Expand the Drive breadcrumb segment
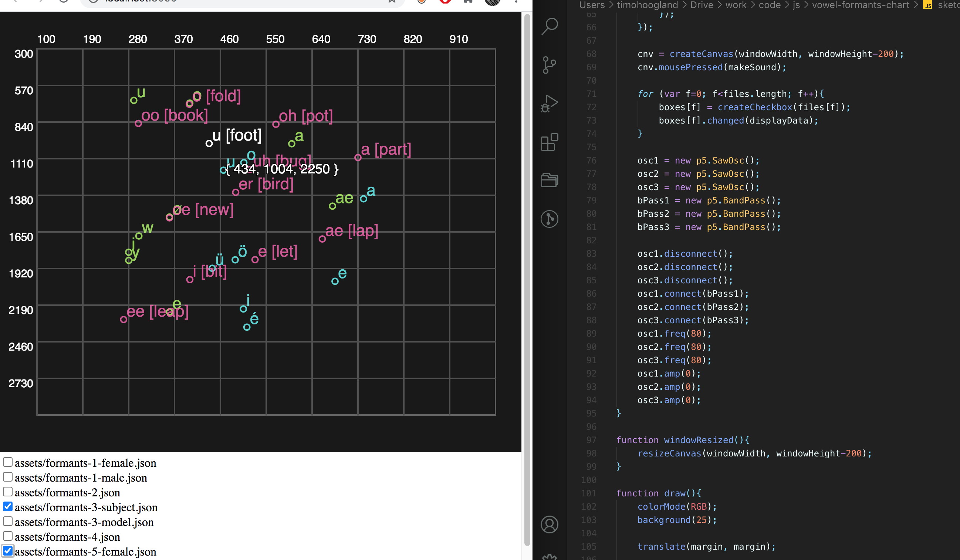 (702, 5)
